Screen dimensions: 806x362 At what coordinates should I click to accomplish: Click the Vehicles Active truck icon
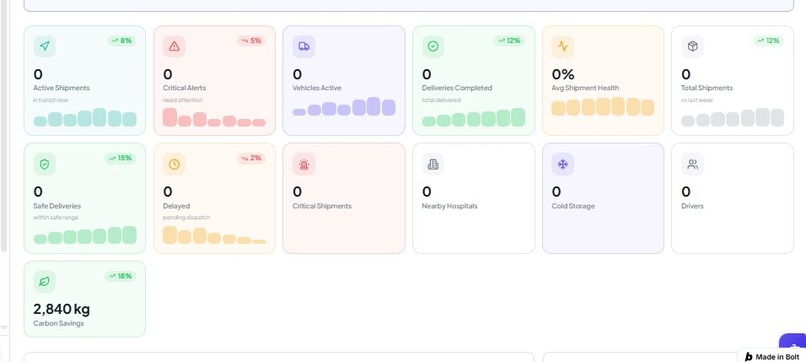coord(304,46)
